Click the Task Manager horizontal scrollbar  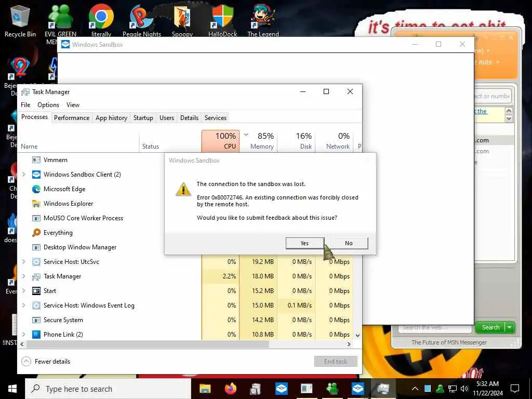point(148,344)
